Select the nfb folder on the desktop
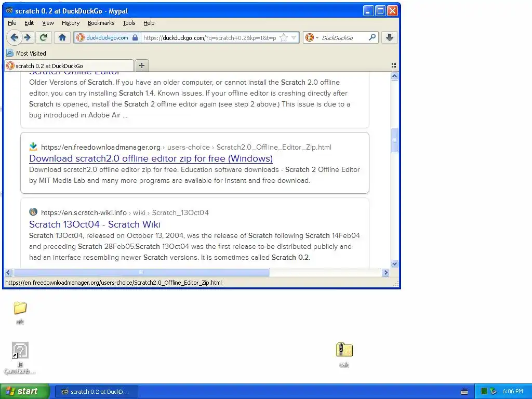Viewport: 532px width, 399px height. pos(20,313)
